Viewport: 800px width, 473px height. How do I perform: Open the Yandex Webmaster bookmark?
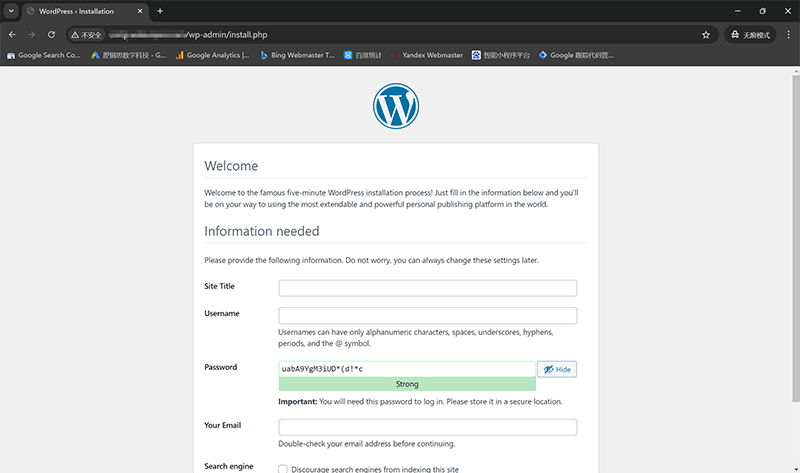427,55
